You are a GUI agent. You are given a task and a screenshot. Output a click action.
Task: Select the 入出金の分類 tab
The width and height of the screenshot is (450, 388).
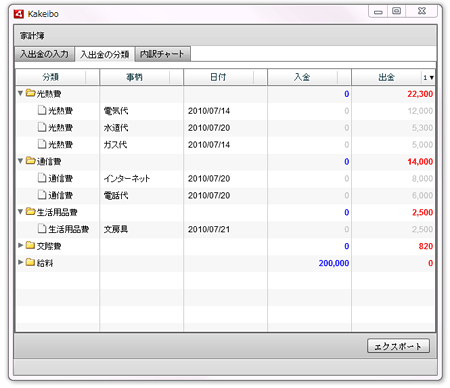105,54
